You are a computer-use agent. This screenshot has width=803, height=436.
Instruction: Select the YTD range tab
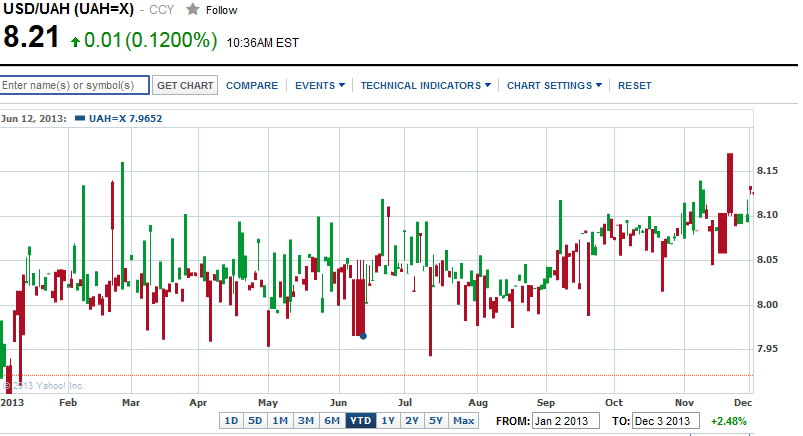pyautogui.click(x=361, y=421)
